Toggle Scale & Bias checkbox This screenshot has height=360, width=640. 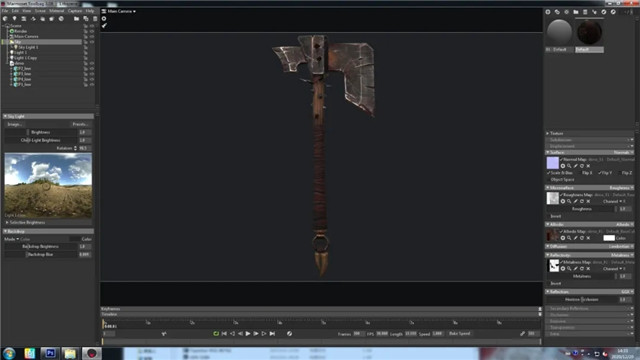pos(549,173)
